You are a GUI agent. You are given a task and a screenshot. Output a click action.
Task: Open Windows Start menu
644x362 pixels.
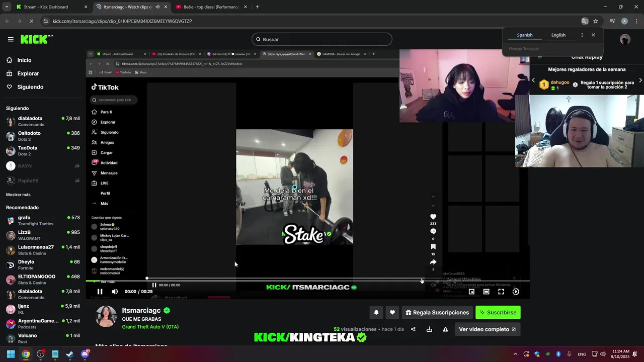[11, 354]
